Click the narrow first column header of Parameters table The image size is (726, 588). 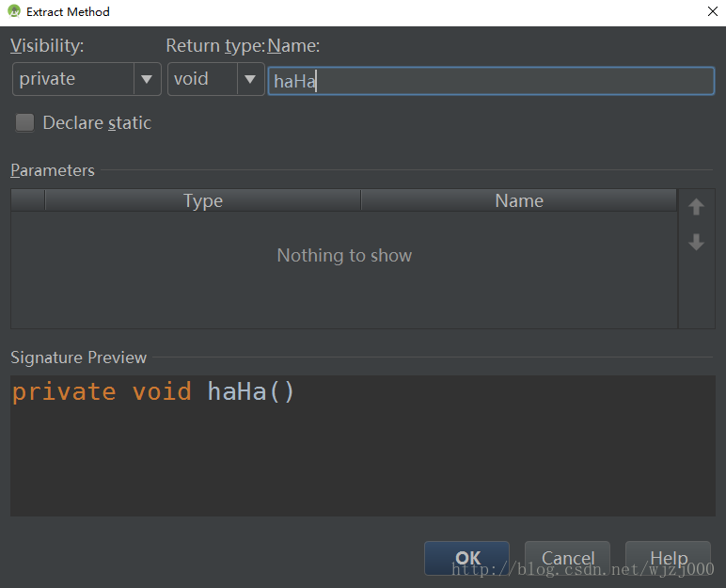27,200
